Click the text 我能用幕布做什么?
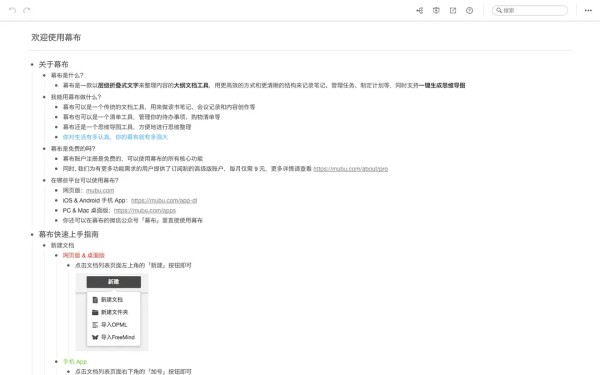 click(x=76, y=97)
